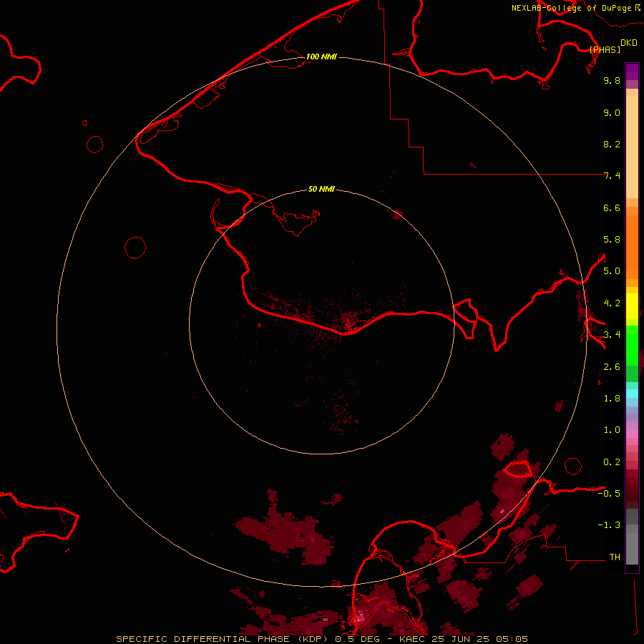Click the 'DKD' label above the color scale
The height and width of the screenshot is (644, 644).
629,43
